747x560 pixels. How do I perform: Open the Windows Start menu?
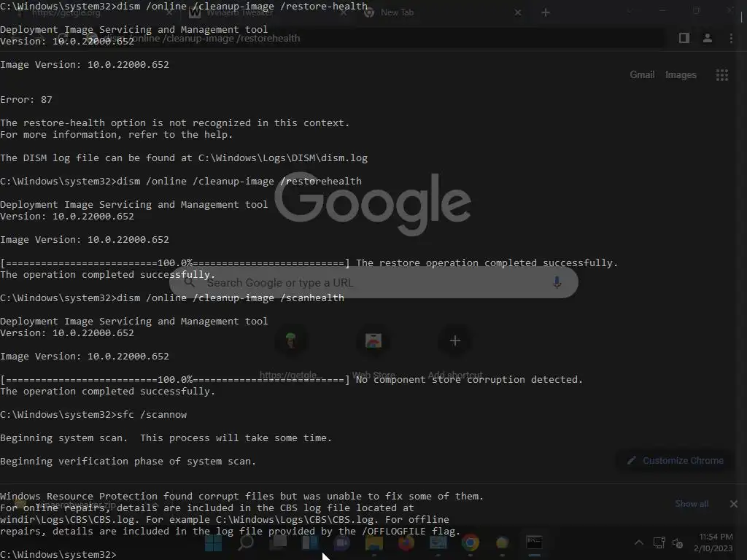pos(213,542)
